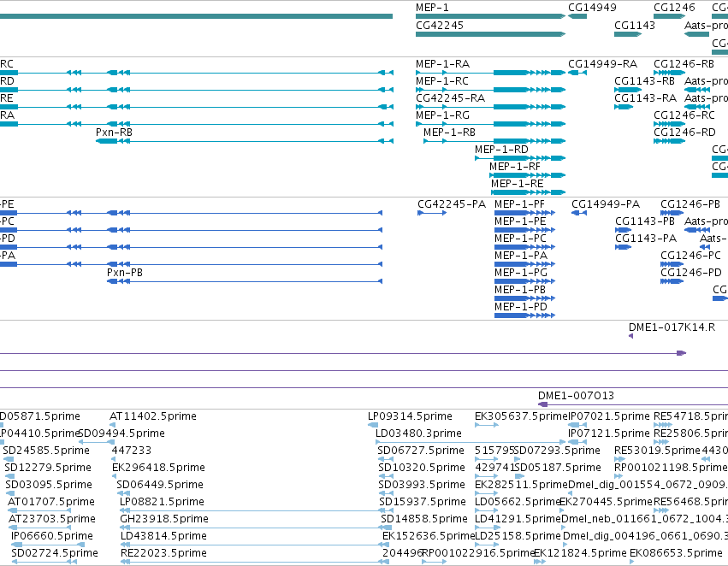Viewport: 728px width, 566px height.
Task: Select the Pxn-RB transcript glyph line
Action: (x=244, y=141)
